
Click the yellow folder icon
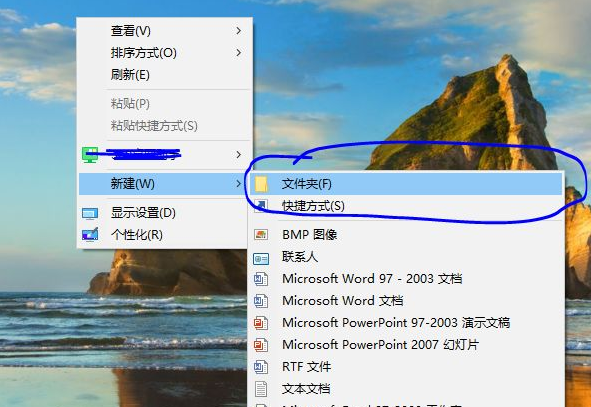261,184
